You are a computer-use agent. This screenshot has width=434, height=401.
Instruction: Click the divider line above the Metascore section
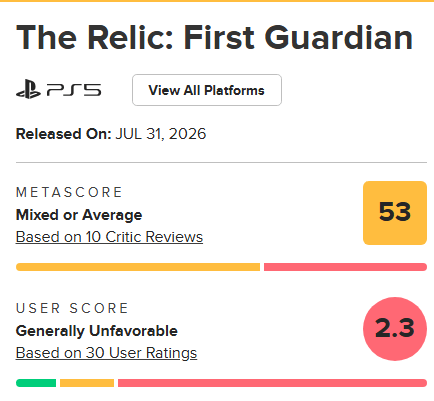click(221, 163)
